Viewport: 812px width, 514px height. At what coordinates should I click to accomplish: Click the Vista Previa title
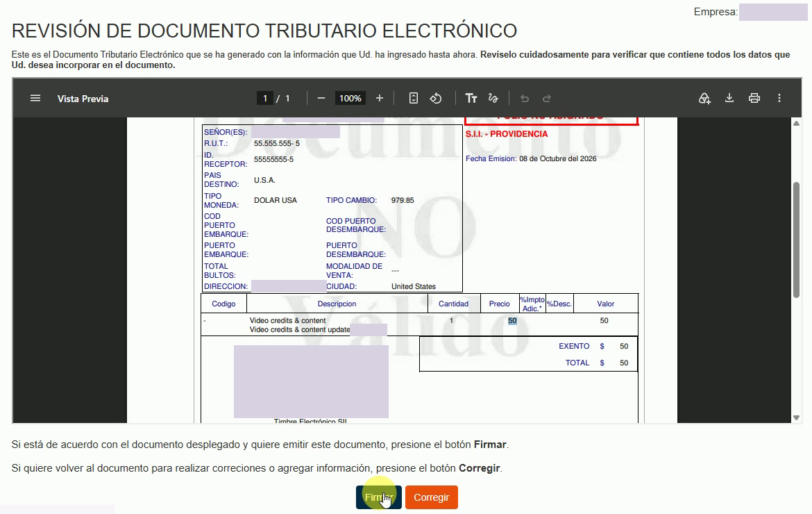83,99
